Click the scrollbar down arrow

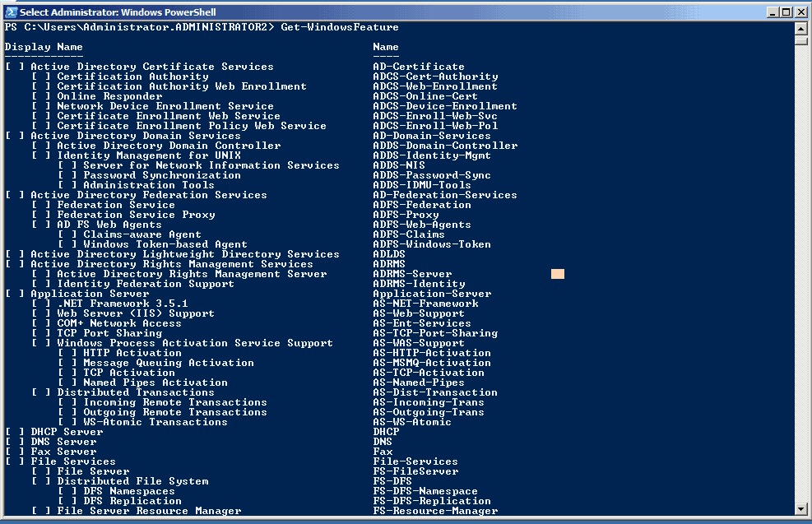800,509
